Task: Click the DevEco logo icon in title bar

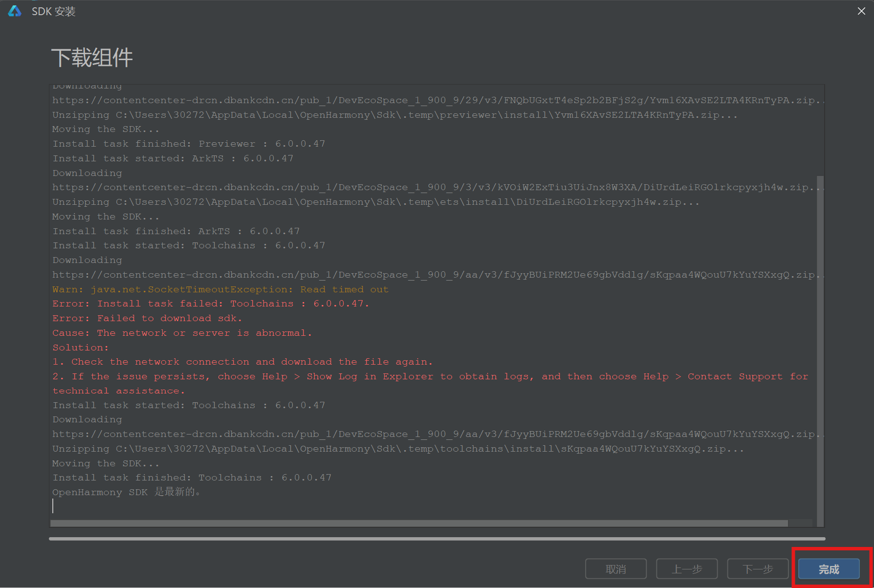Action: coord(15,11)
